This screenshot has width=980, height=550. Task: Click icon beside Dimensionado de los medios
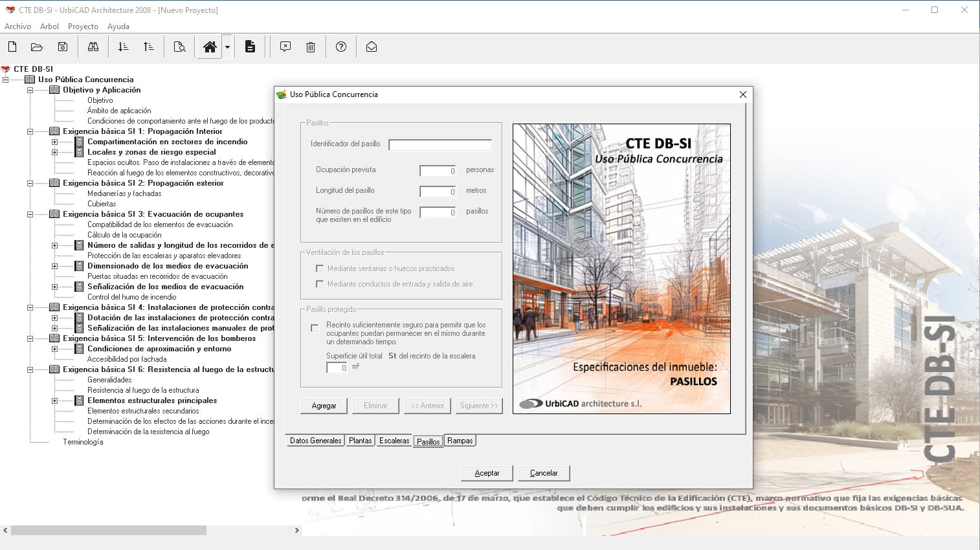coord(79,266)
